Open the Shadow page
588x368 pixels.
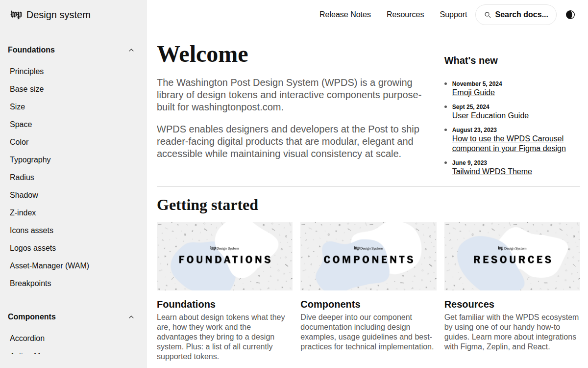[x=24, y=195]
